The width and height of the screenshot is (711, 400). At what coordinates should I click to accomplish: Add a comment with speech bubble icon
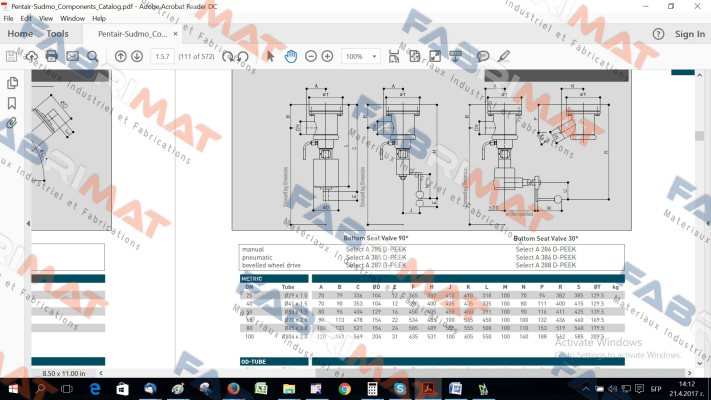click(483, 56)
